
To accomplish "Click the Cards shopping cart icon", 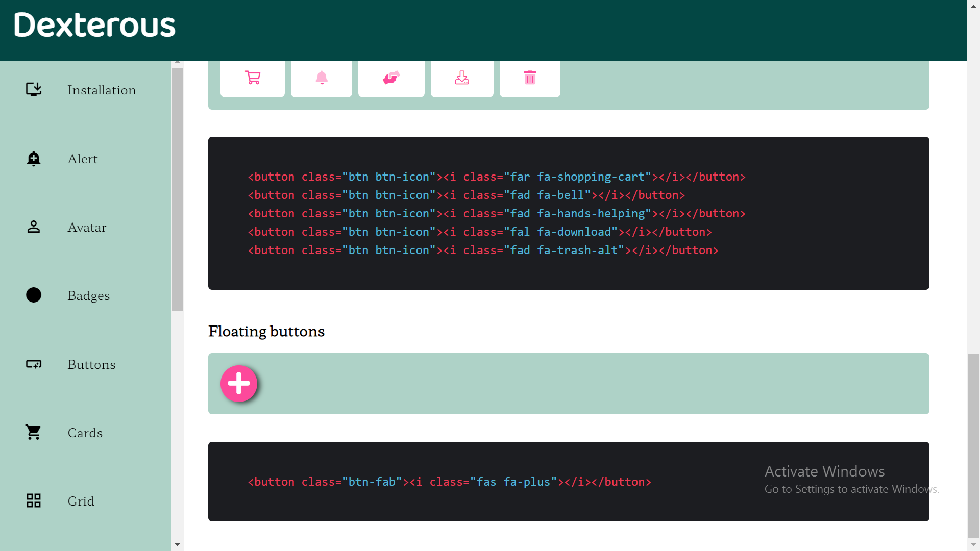I will point(33,432).
